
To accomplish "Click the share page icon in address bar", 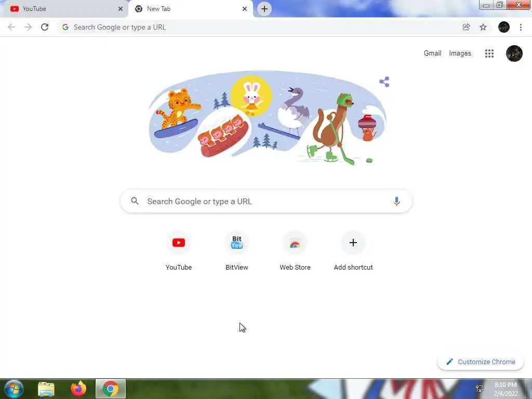I will (466, 27).
